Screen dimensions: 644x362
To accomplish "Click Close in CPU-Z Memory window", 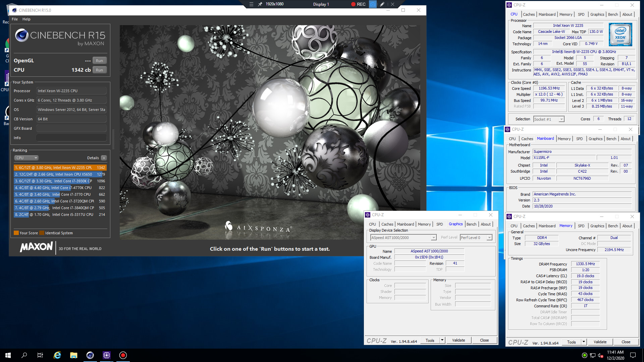I will [626, 342].
